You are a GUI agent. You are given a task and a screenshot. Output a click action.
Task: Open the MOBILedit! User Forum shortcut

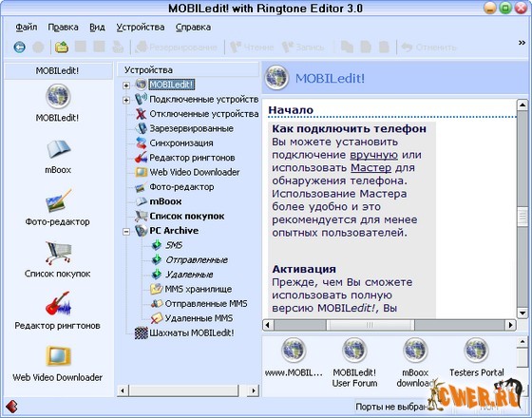point(354,362)
